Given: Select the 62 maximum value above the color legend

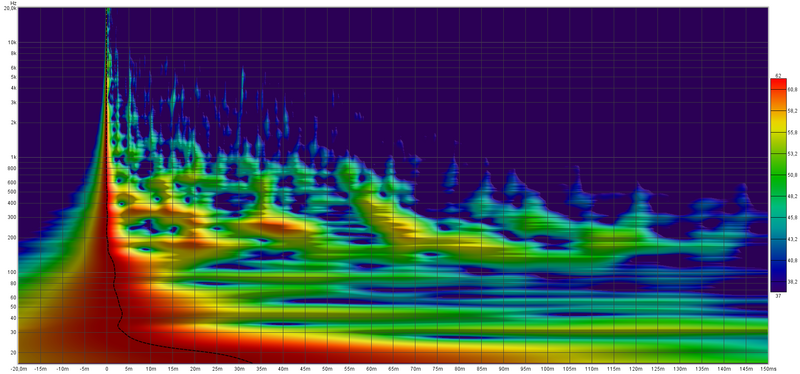Looking at the screenshot, I should tap(778, 76).
